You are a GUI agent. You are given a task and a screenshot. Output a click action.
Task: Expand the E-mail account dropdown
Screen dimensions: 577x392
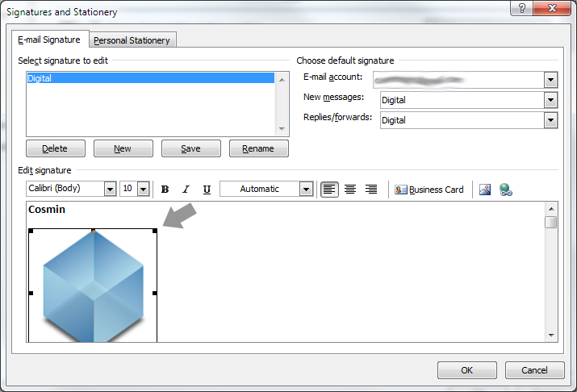(550, 80)
